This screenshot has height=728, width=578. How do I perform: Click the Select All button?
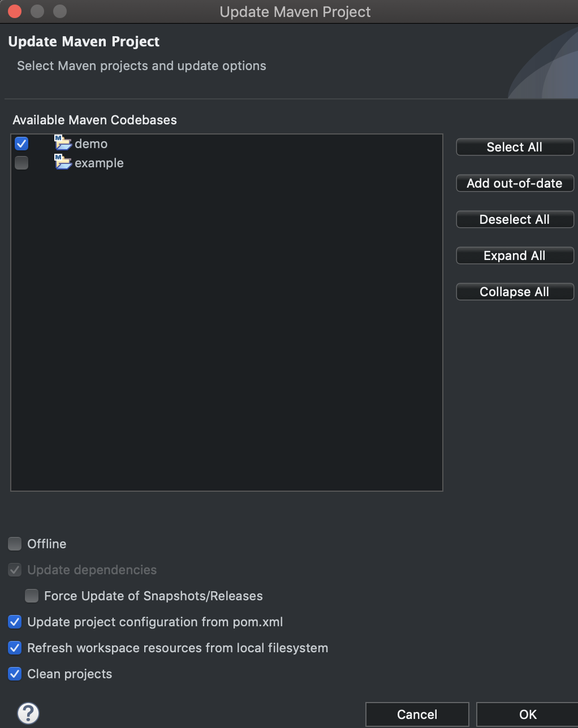click(x=515, y=147)
